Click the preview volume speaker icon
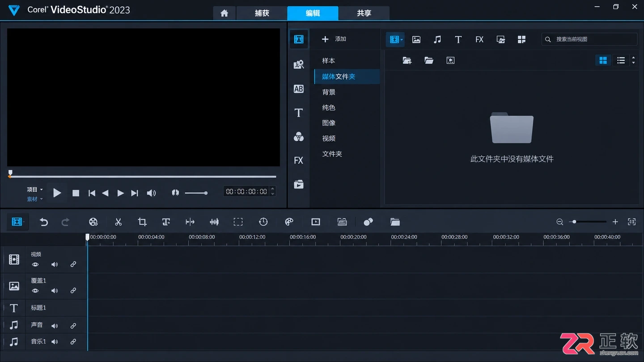 point(152,193)
